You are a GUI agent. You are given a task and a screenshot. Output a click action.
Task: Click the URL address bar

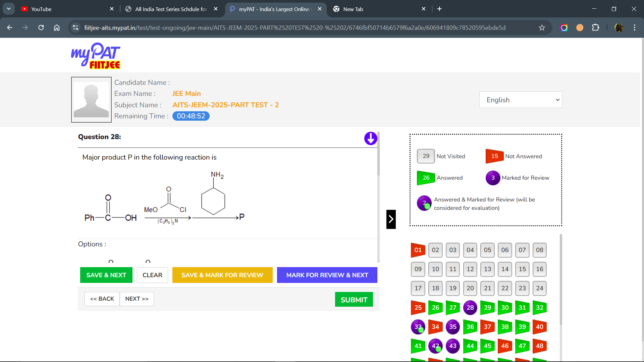295,27
